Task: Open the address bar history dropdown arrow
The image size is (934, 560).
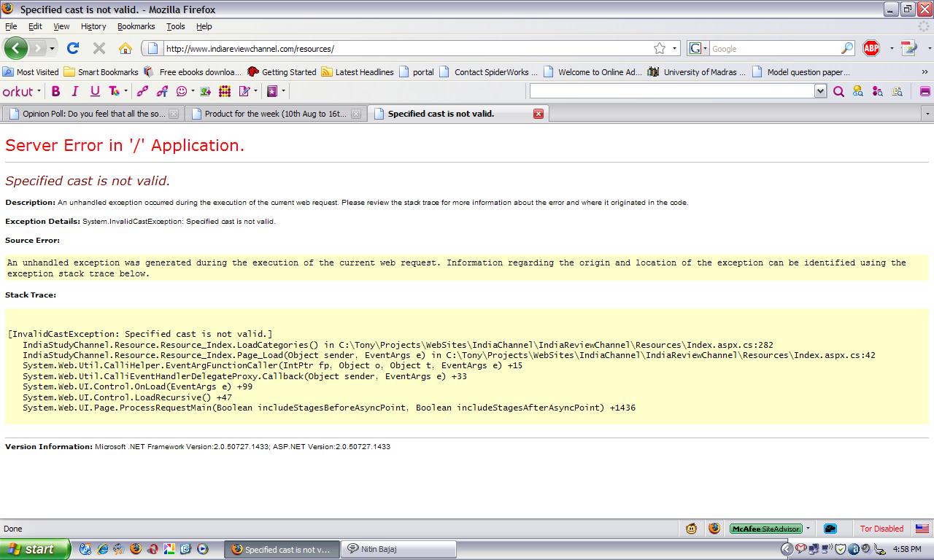Action: pos(674,48)
